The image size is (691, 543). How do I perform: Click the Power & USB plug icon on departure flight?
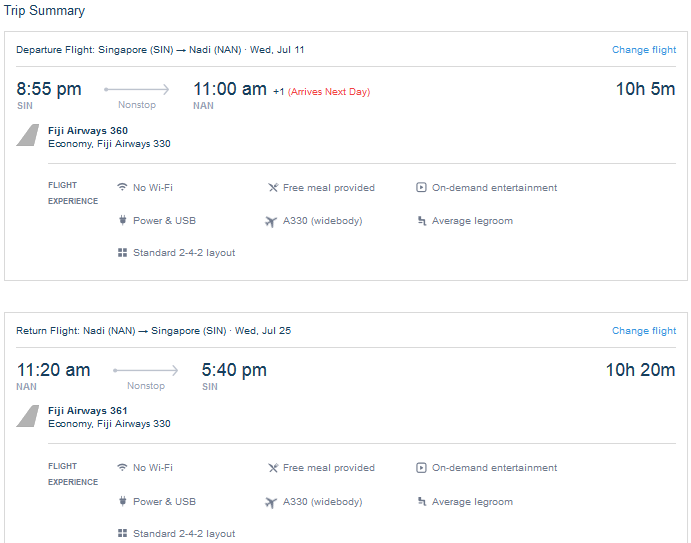(x=122, y=221)
